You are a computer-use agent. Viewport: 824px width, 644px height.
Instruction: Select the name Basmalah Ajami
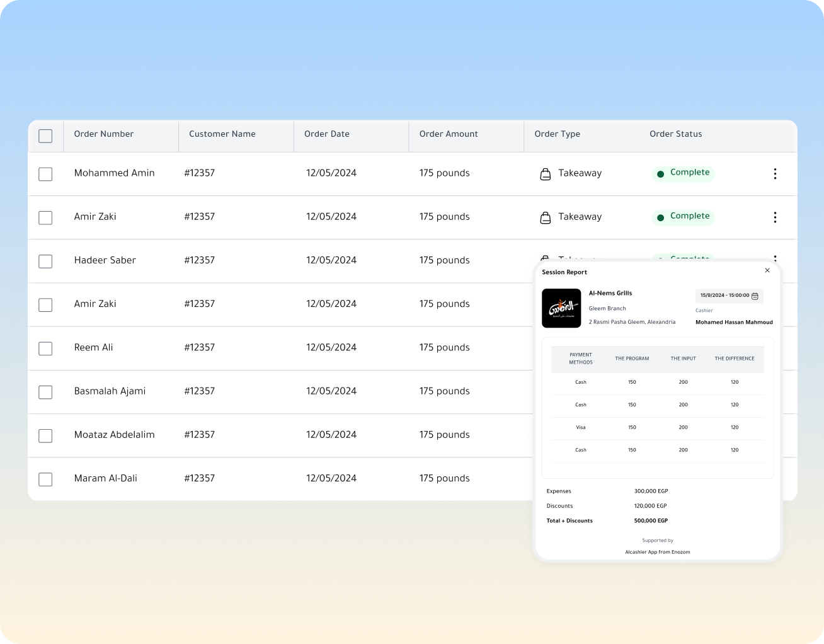point(110,391)
